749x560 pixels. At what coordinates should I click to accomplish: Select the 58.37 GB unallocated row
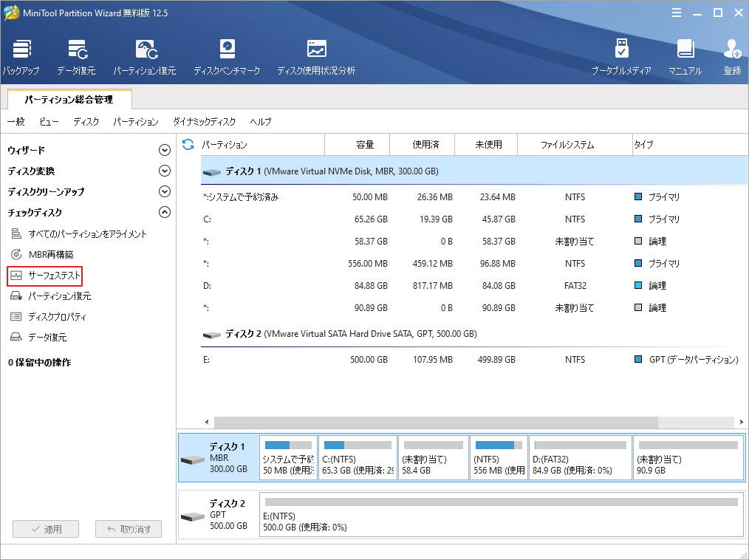474,242
